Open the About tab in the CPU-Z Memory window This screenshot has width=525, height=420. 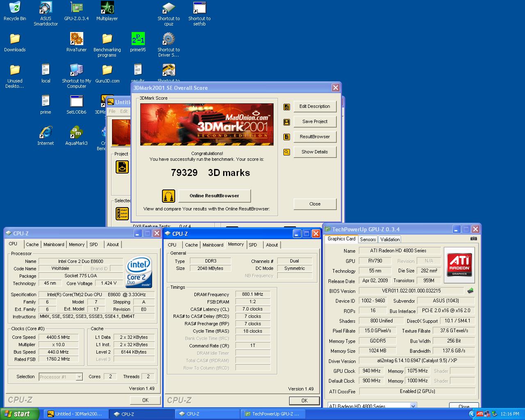pyautogui.click(x=272, y=245)
